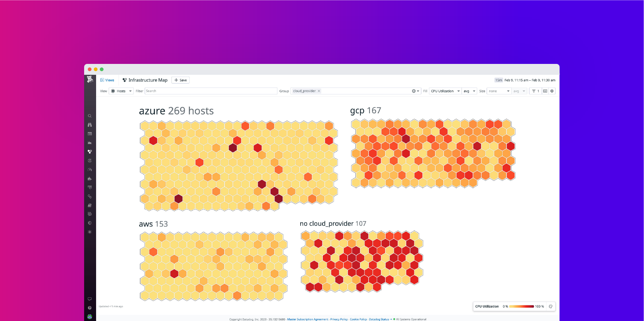Image resolution: width=644 pixels, height=321 pixels.
Task: Open the map settings gear icon
Action: point(552,91)
